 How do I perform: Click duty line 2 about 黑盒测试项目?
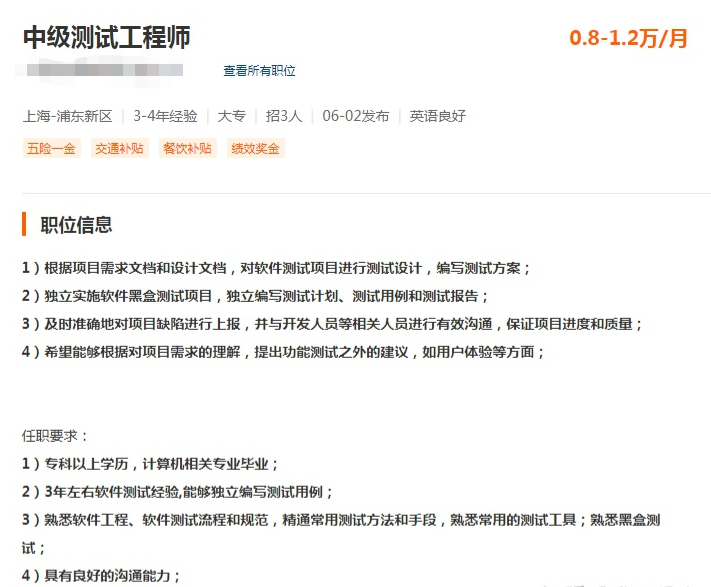click(255, 296)
